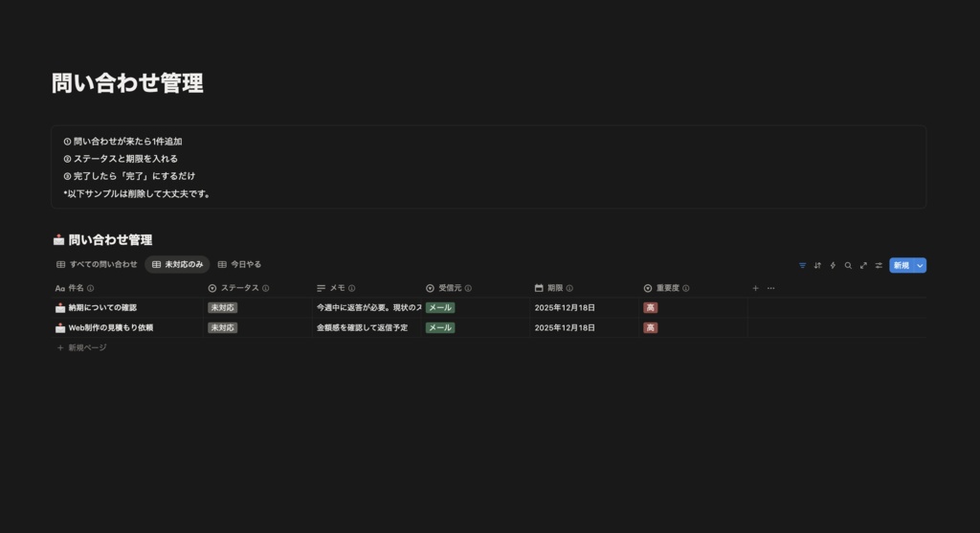Viewport: 980px width, 533px height.
Task: Open view settings sliders icon
Action: pyautogui.click(x=879, y=266)
